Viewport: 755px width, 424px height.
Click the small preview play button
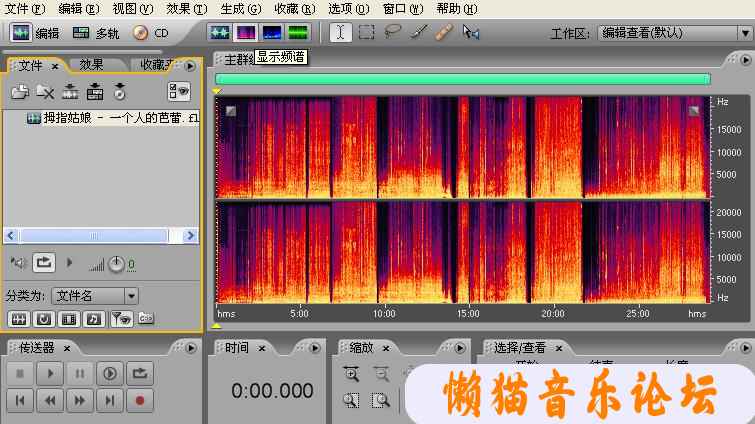point(69,263)
